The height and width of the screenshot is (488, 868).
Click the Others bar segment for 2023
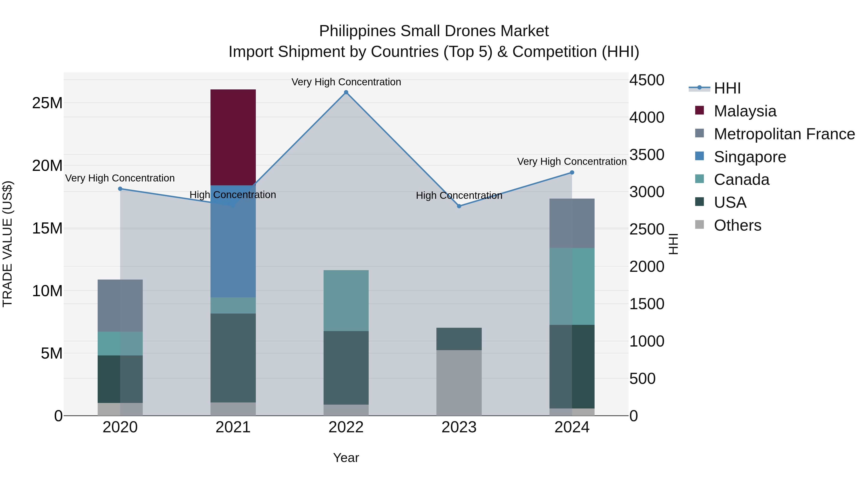(x=459, y=383)
